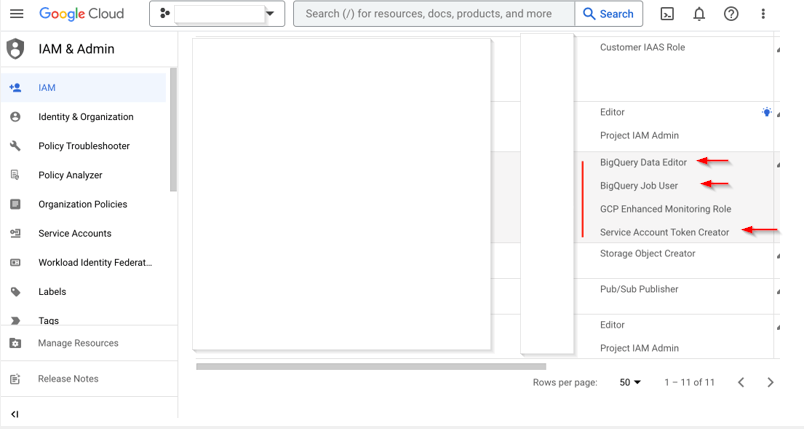Open the notifications bell
The image size is (804, 429).
699,14
